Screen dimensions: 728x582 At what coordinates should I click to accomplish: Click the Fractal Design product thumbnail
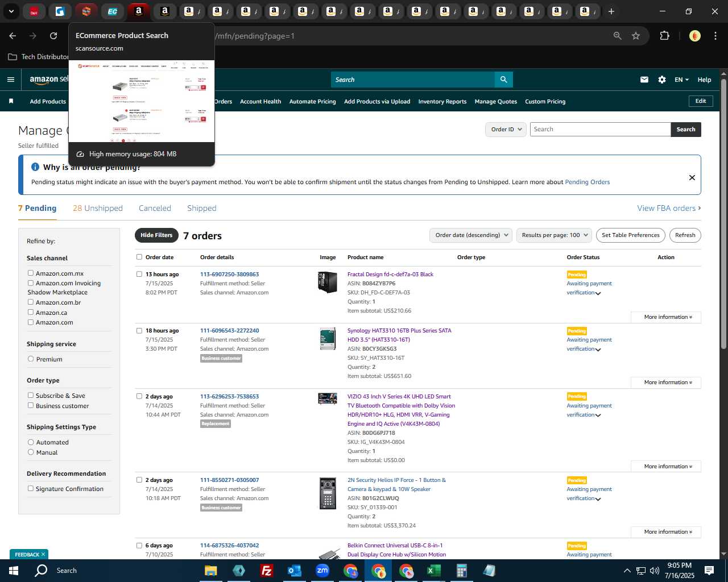click(x=328, y=282)
